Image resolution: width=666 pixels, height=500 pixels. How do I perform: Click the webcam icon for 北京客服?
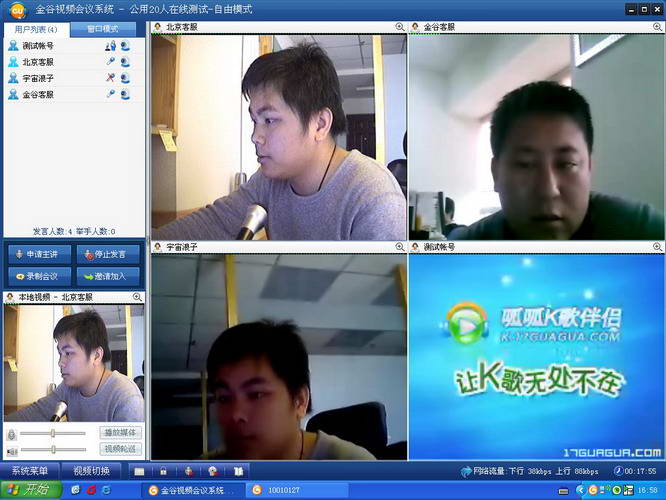(x=125, y=62)
